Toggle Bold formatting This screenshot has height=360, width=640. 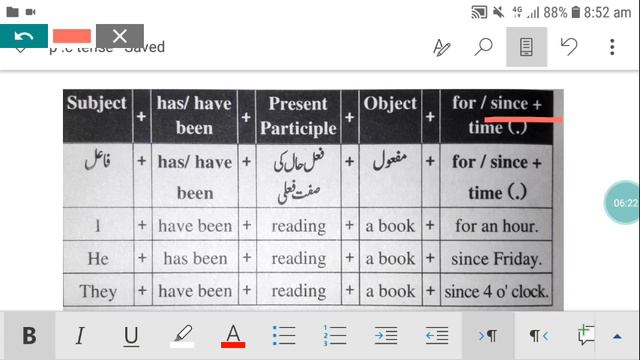click(x=29, y=336)
